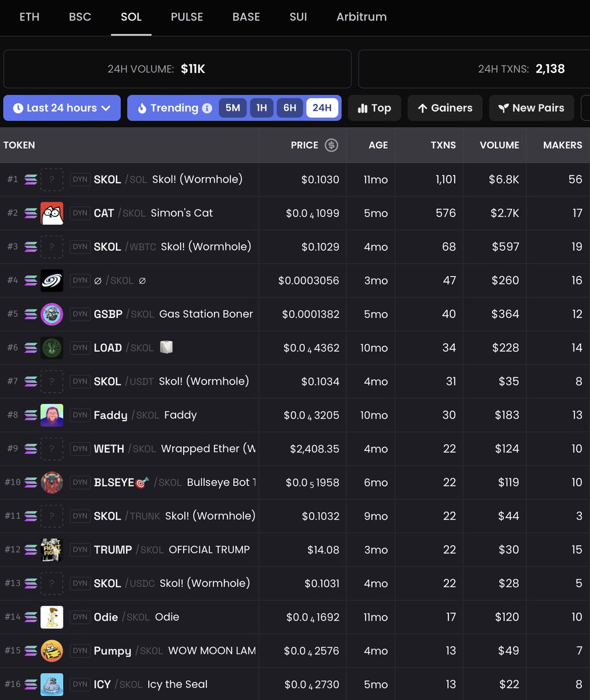The image size is (590, 700).
Task: Set trending timeframe to 24H
Action: coord(322,108)
